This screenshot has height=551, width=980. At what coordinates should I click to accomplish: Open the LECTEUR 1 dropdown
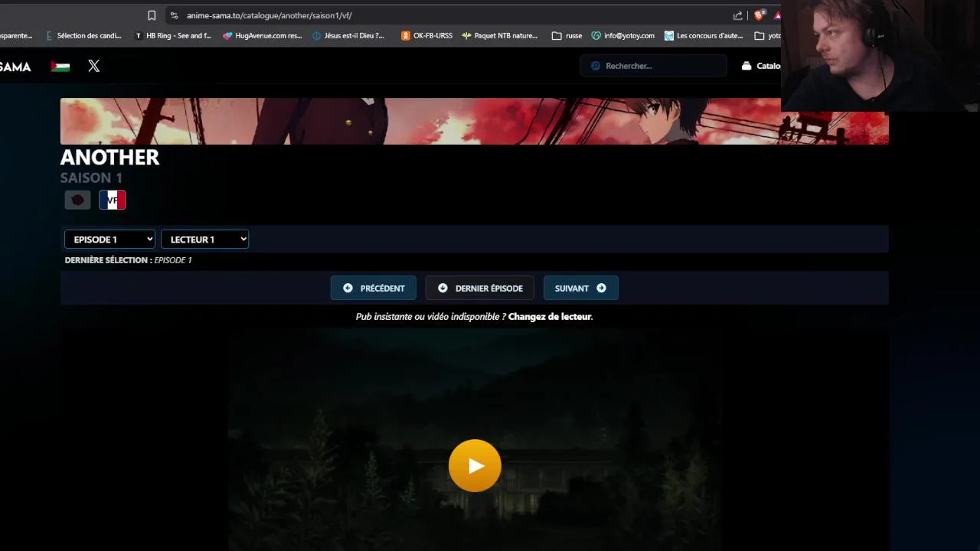click(x=204, y=240)
